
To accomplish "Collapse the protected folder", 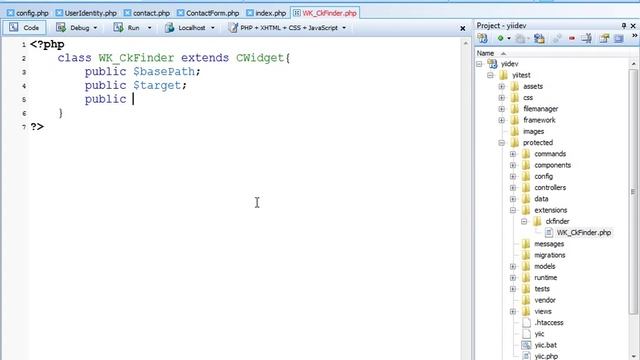I will click(502, 143).
